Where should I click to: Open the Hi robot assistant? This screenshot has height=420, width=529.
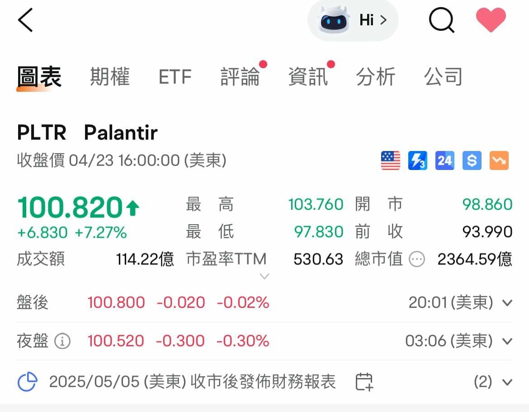[353, 20]
